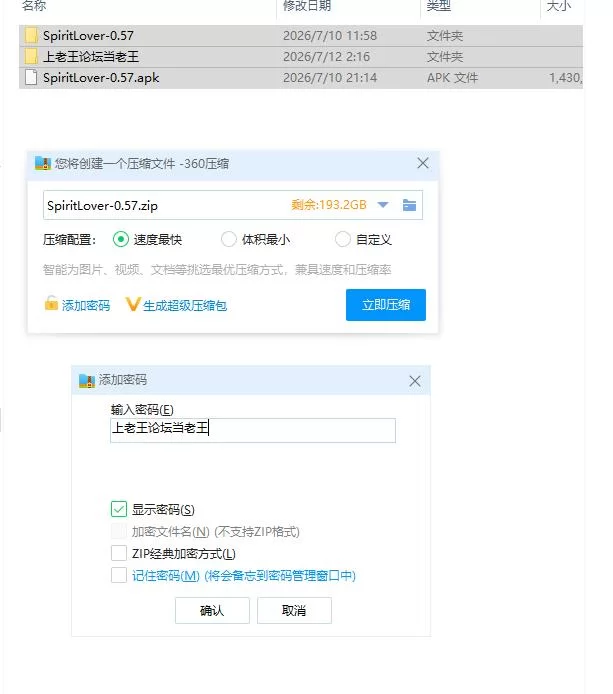Viewport: 613px width, 694px height.
Task: Click the icon in the 添加密码 dialog title
Action: point(87,380)
